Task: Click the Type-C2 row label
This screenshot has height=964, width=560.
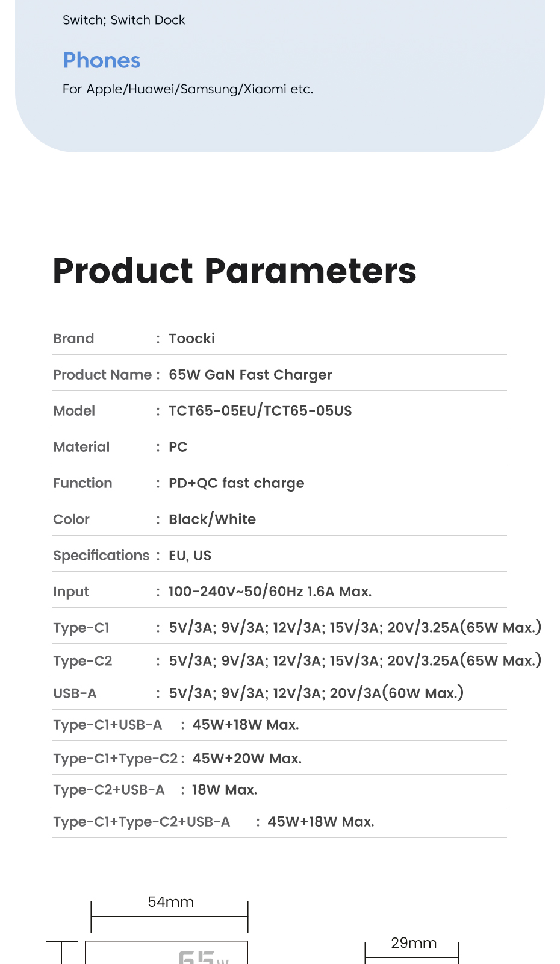Action: [82, 661]
